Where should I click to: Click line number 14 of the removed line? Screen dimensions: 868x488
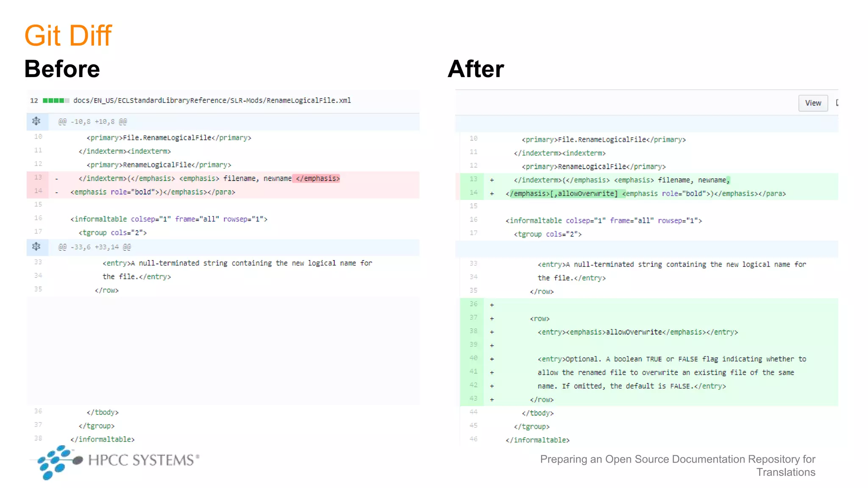38,191
